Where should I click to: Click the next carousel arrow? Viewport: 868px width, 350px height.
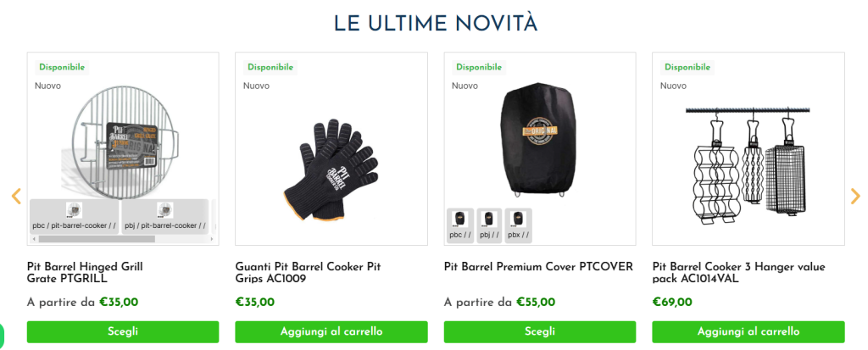(855, 196)
